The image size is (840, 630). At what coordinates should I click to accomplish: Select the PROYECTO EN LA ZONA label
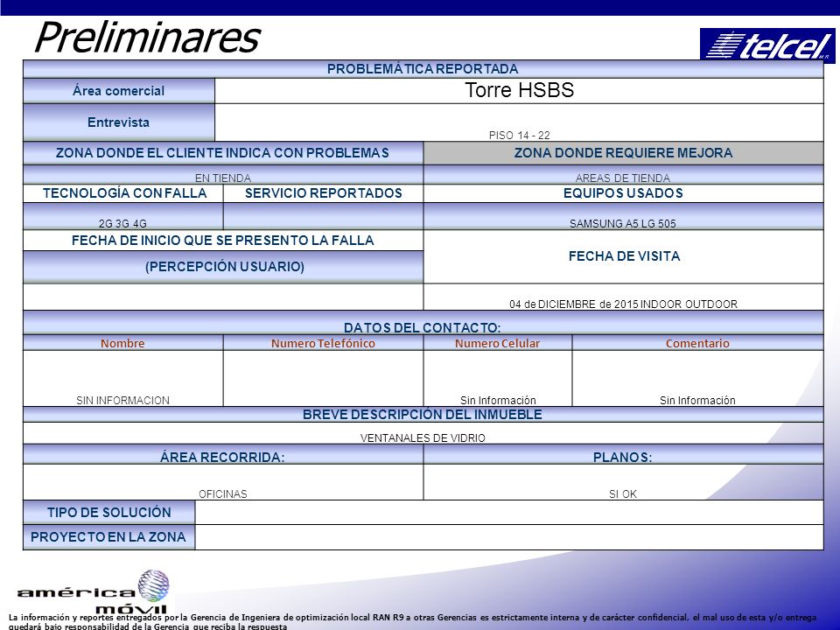[x=109, y=537]
